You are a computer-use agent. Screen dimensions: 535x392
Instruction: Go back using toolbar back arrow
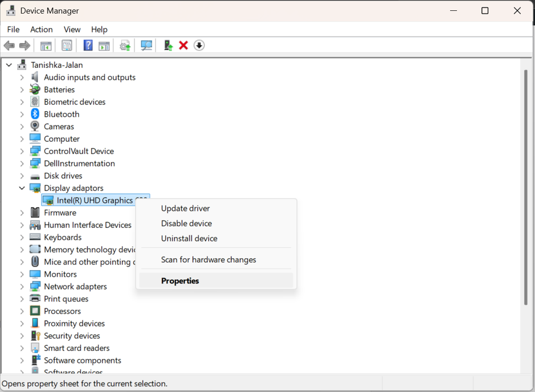9,46
